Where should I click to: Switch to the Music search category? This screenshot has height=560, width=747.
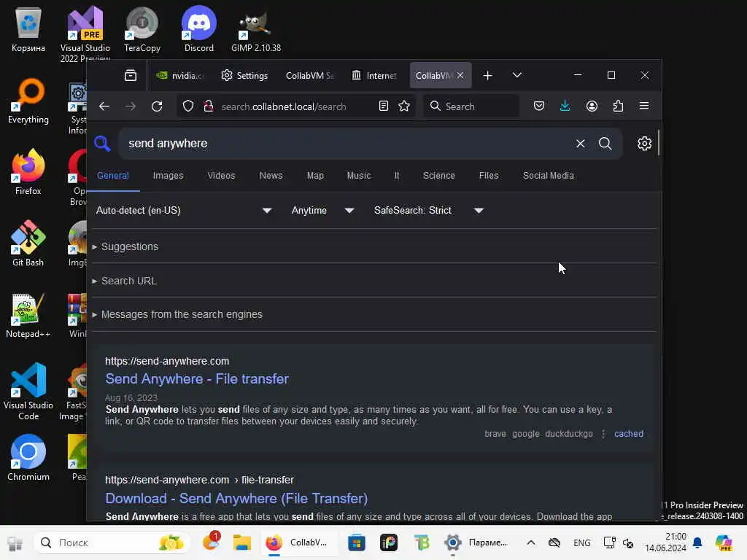[359, 176]
